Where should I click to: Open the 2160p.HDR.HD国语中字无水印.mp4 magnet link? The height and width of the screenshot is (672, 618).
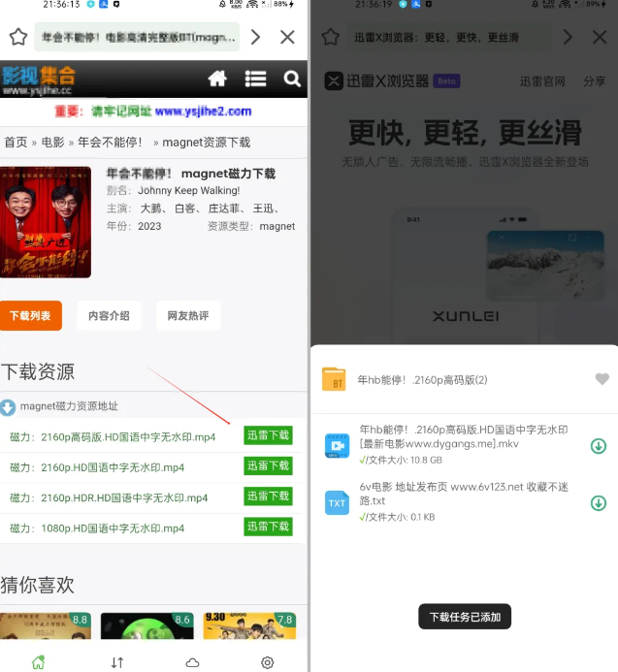point(109,497)
